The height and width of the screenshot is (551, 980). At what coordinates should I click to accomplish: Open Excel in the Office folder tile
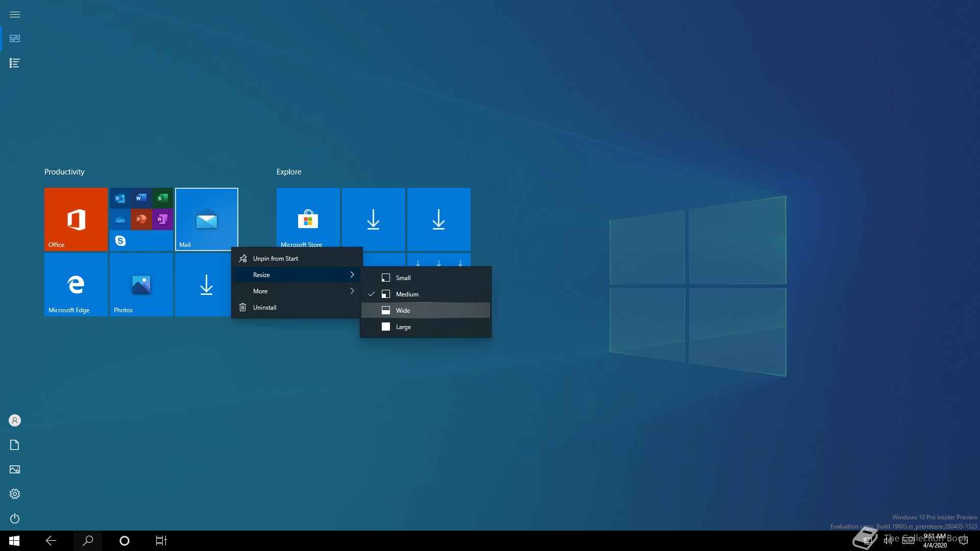pos(162,198)
